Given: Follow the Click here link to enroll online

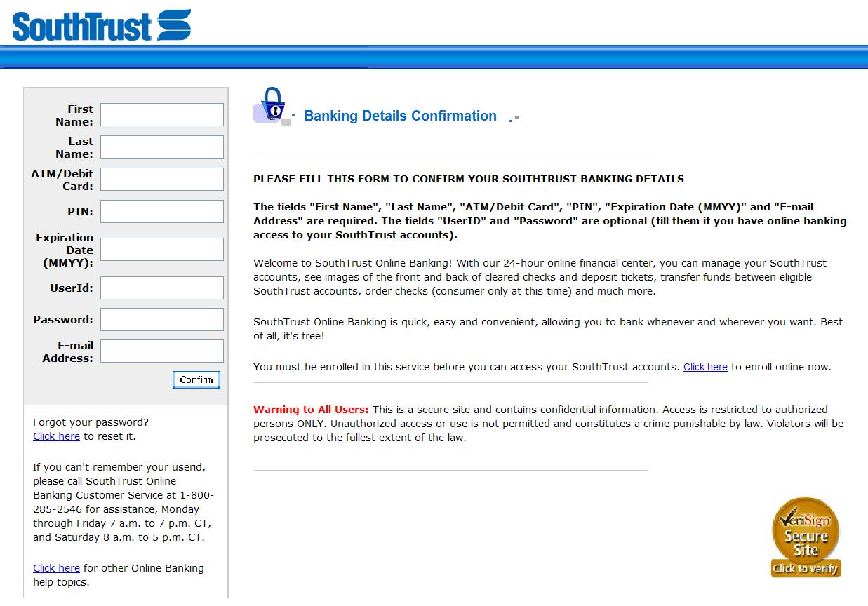Looking at the screenshot, I should [705, 367].
